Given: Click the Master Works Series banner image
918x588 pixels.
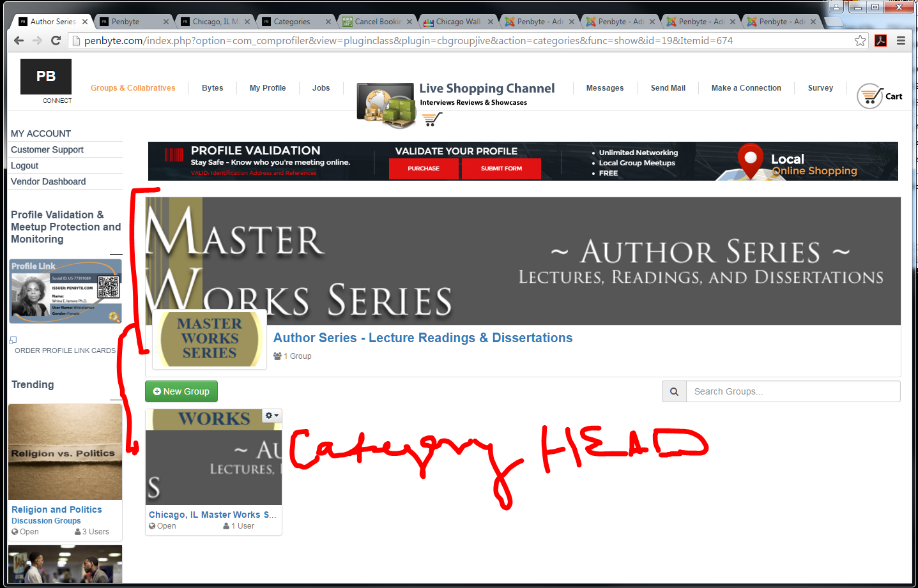Looking at the screenshot, I should tap(523, 260).
